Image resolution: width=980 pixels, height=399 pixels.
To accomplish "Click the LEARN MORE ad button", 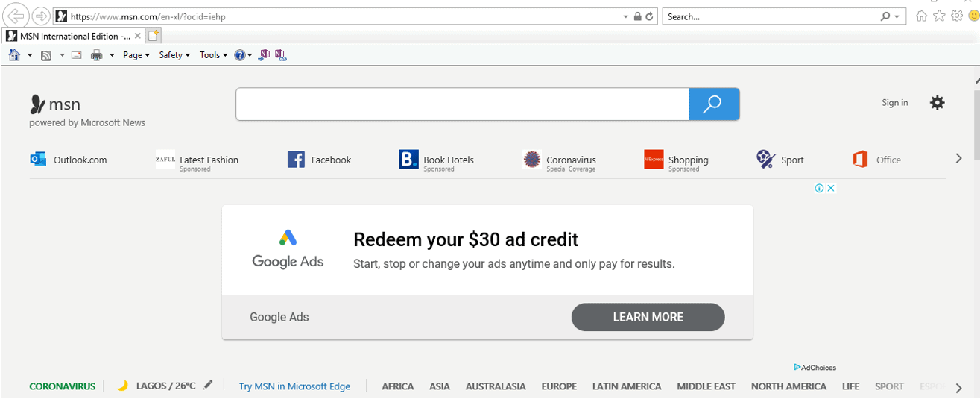I will (x=648, y=317).
